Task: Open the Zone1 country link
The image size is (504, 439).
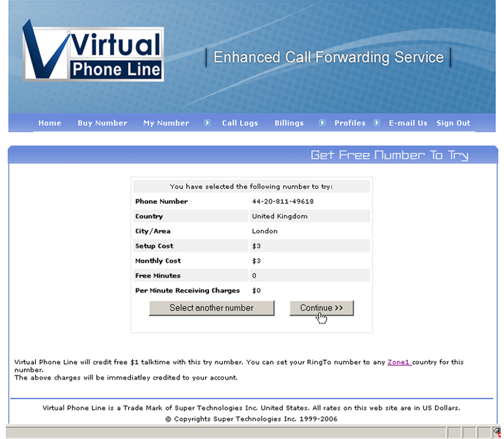Action: 399,362
